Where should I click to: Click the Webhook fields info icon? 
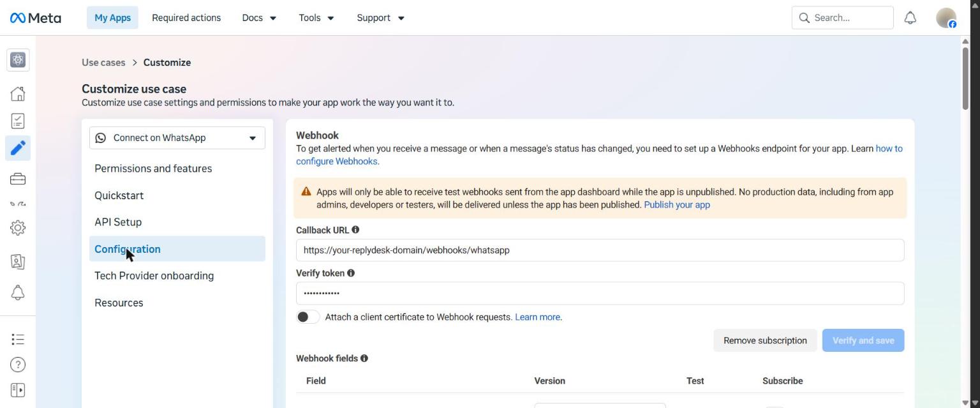[364, 359]
